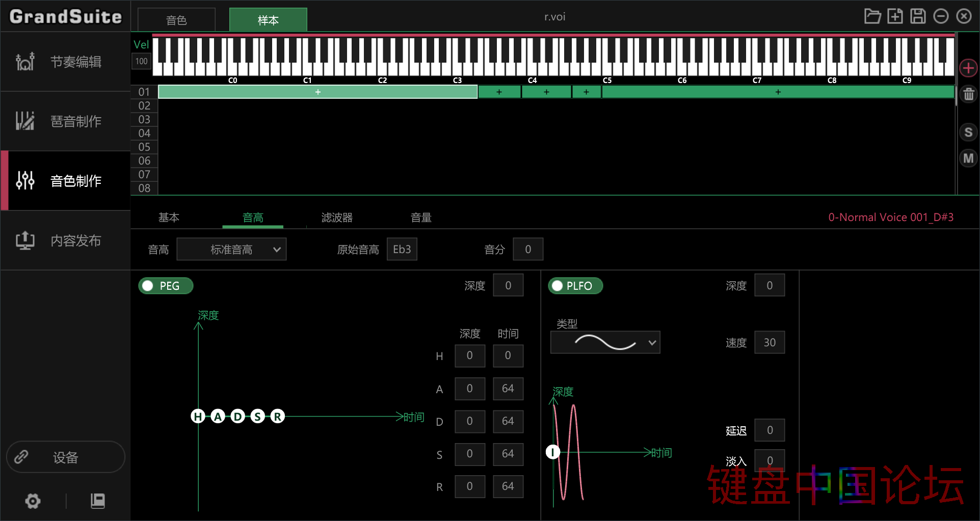Image resolution: width=980 pixels, height=521 pixels.
Task: Open the manual book icon
Action: tap(97, 501)
